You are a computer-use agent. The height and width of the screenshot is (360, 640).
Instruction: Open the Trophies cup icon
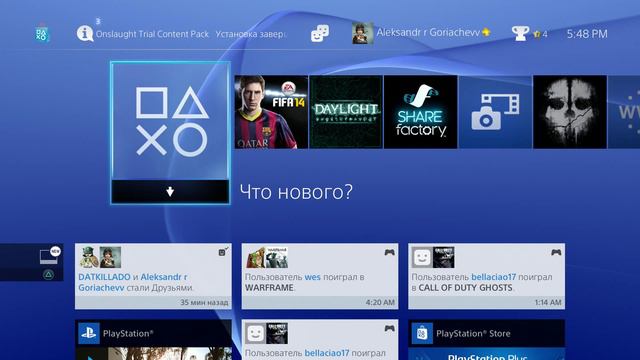coord(520,33)
